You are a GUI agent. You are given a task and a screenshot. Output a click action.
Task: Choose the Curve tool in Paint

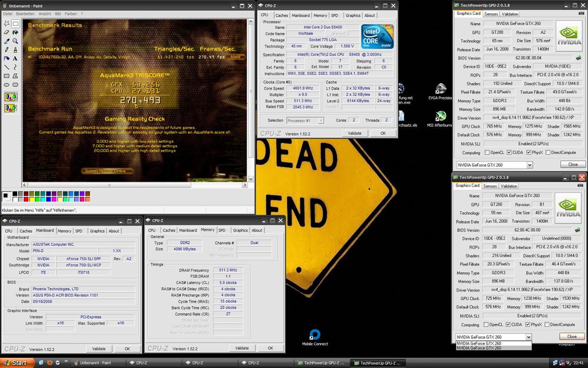click(15, 67)
